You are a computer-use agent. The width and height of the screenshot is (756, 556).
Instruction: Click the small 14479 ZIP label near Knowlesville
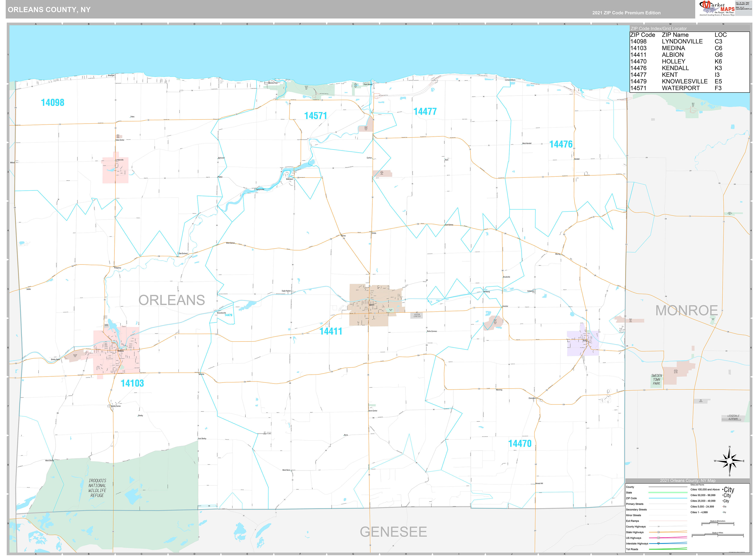[228, 315]
